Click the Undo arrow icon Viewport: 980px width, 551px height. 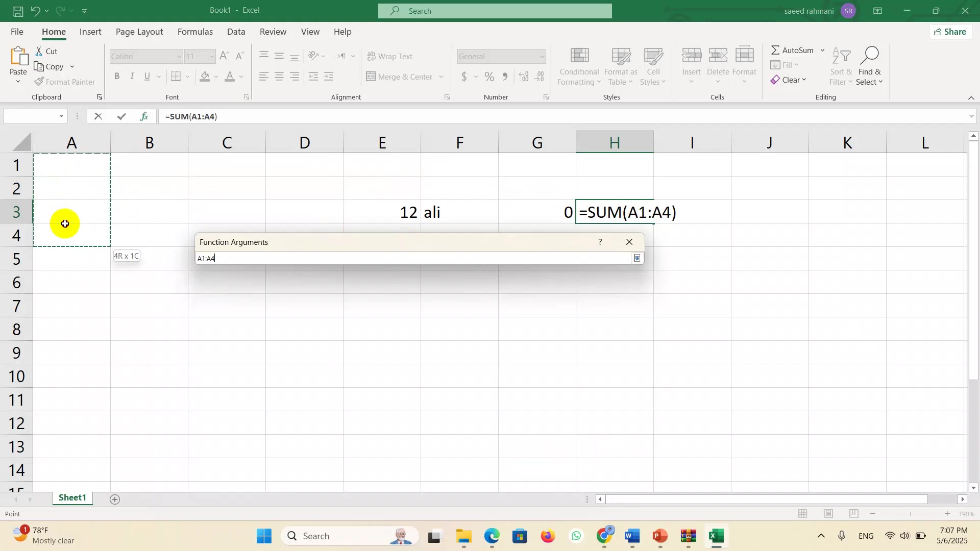click(35, 11)
